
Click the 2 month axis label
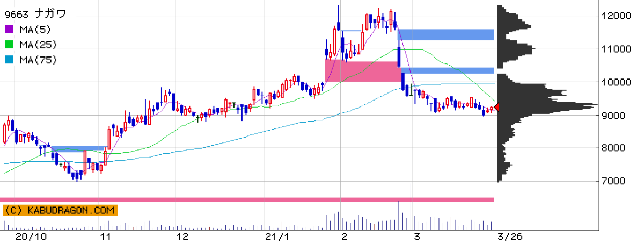click(x=345, y=237)
